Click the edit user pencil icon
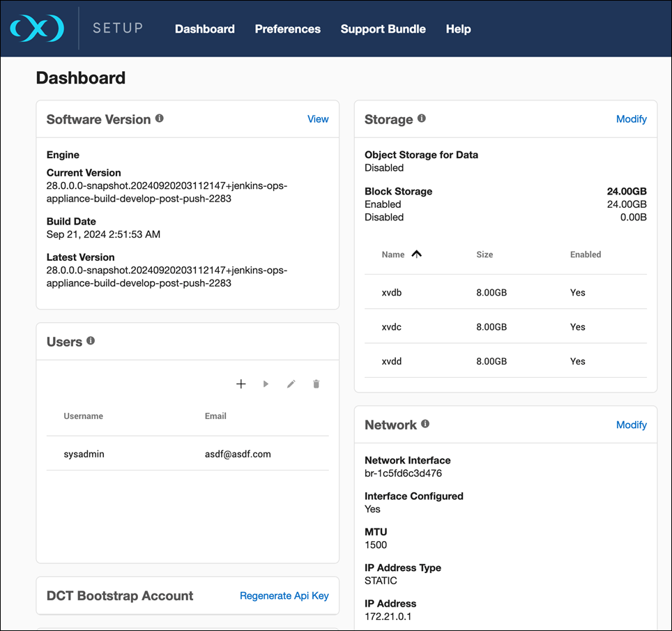The width and height of the screenshot is (672, 631). pos(291,384)
